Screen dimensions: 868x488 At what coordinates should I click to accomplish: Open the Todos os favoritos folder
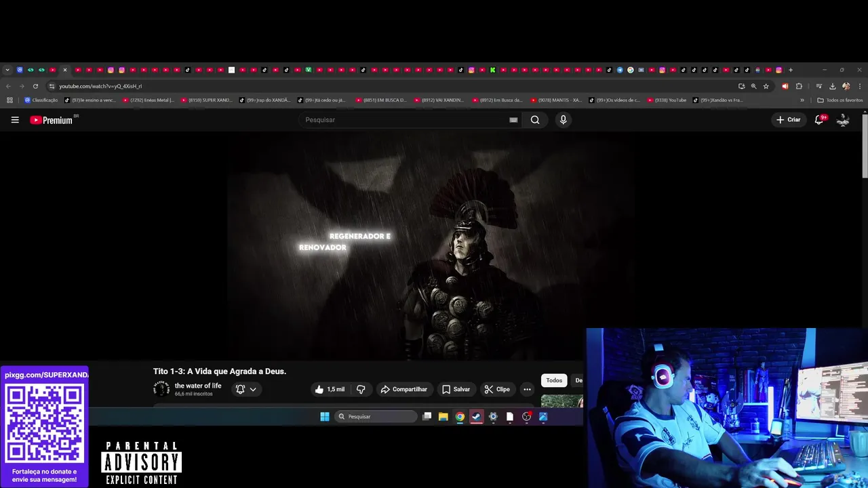point(840,100)
